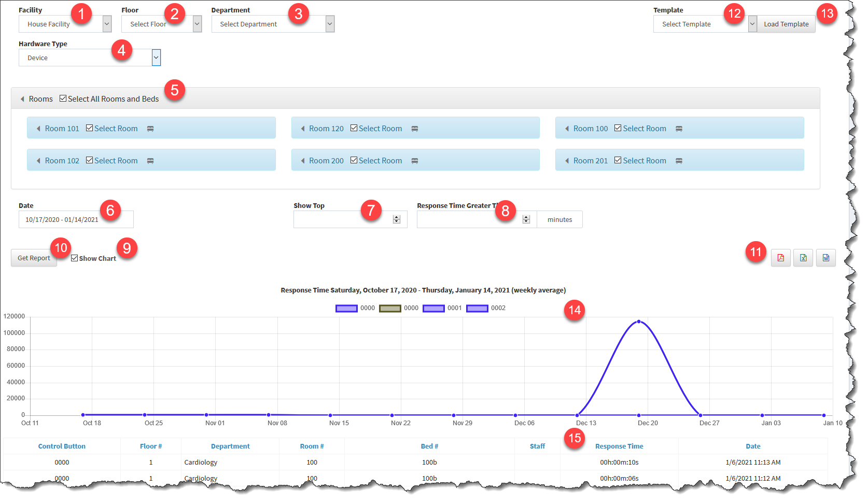Click the chart peak point at Dec 20
The image size is (868, 503).
click(x=639, y=322)
